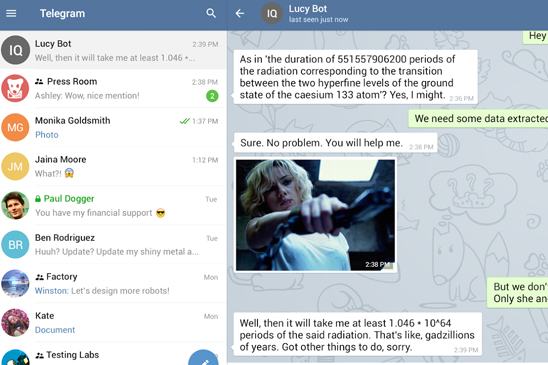Click the unread badge showing 2
Viewport: 548px width, 365px height.
pyautogui.click(x=212, y=96)
